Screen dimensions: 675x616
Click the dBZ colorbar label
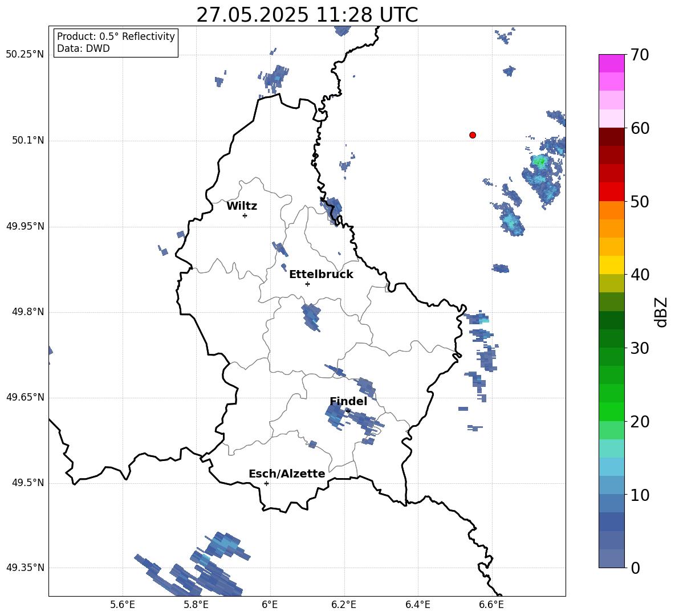pyautogui.click(x=661, y=312)
